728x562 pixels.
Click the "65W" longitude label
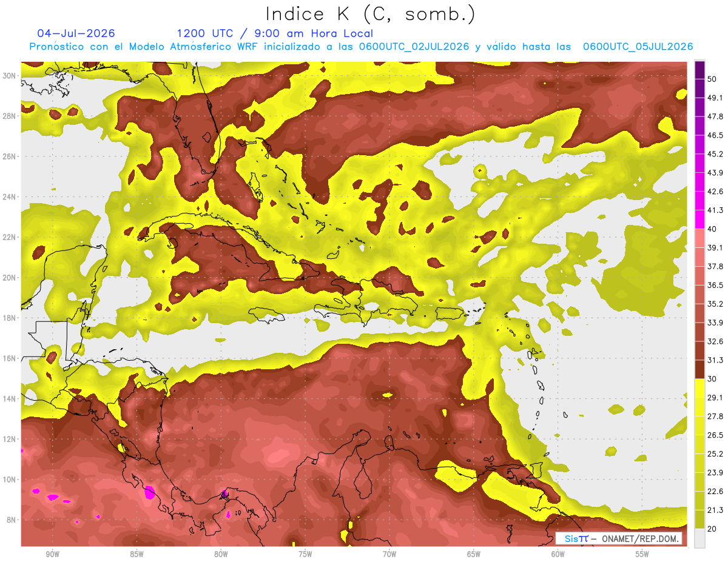[474, 554]
